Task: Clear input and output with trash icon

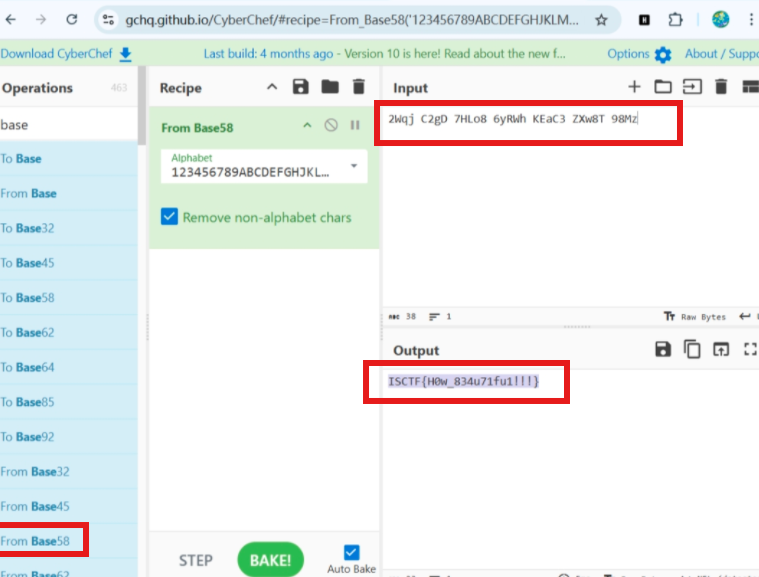Action: [721, 88]
